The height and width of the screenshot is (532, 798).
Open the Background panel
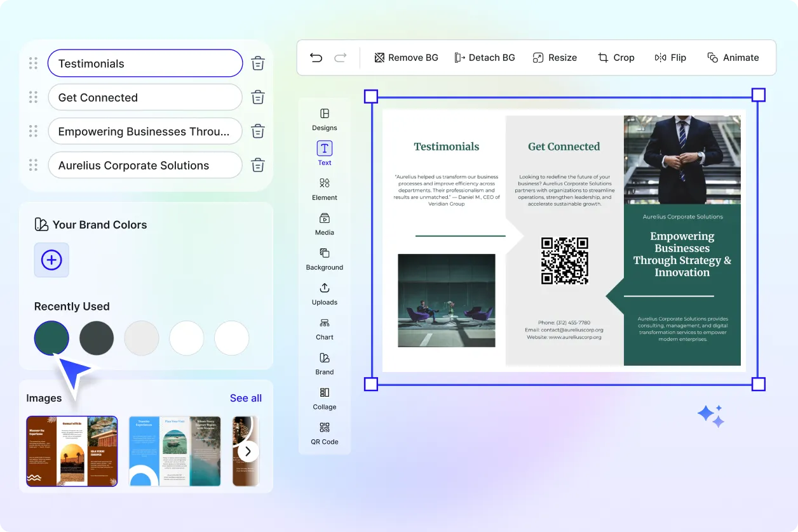coord(324,260)
